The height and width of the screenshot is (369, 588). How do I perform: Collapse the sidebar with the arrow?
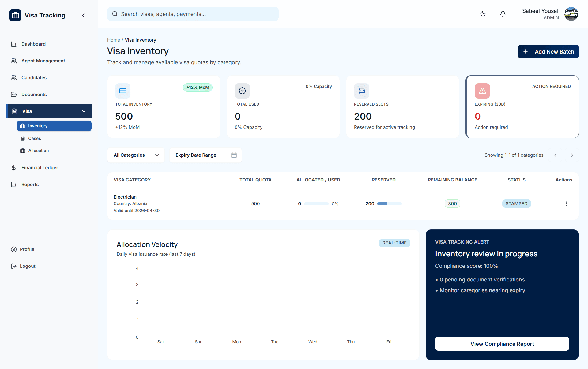click(83, 15)
